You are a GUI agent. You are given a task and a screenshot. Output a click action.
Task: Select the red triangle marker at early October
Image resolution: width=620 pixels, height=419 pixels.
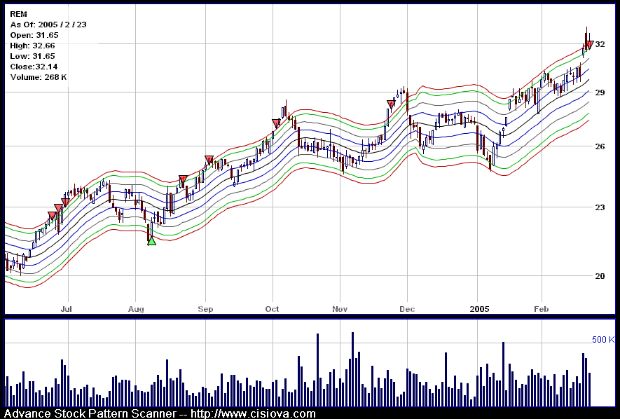coord(276,123)
